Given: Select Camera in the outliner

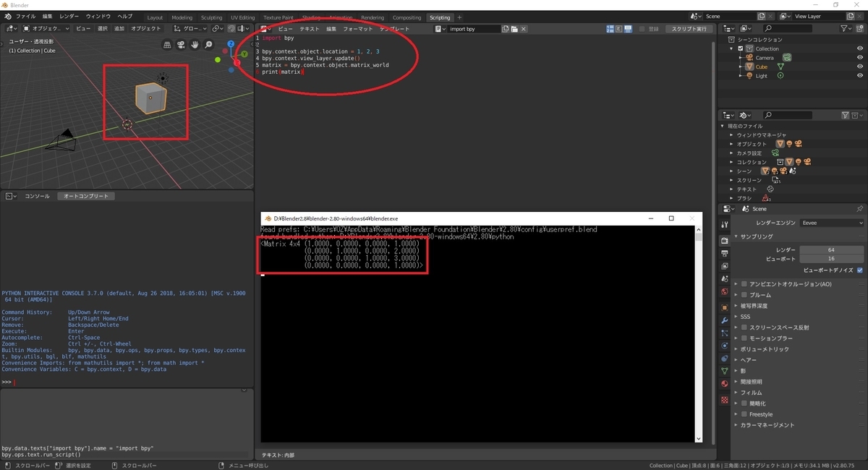Looking at the screenshot, I should coord(765,57).
